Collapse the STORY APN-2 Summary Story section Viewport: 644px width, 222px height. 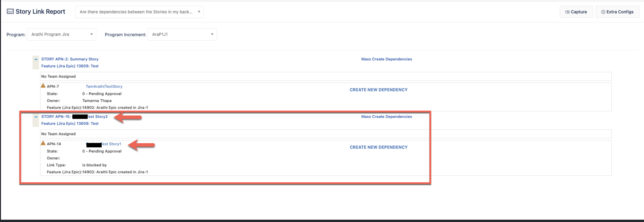(x=36, y=59)
